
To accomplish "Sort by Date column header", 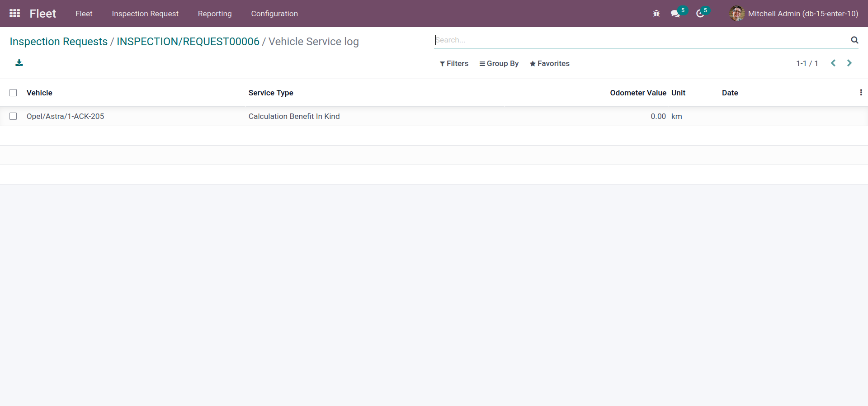I will coord(730,93).
